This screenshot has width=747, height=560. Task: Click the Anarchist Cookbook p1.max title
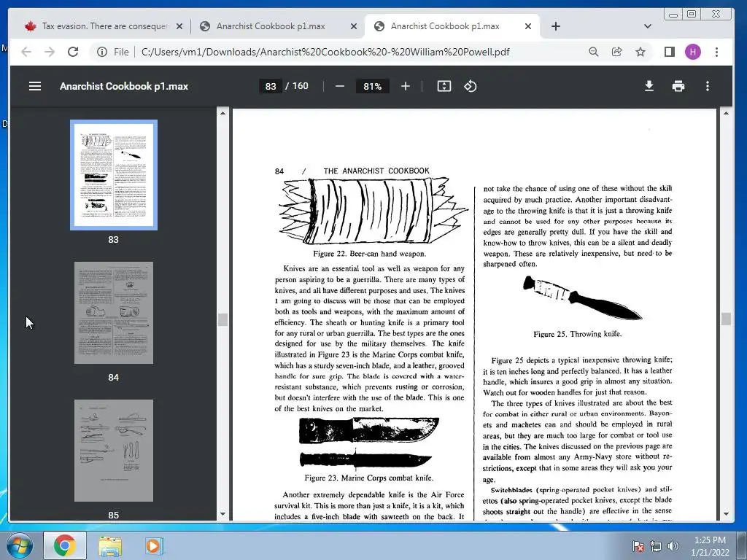[x=124, y=86]
